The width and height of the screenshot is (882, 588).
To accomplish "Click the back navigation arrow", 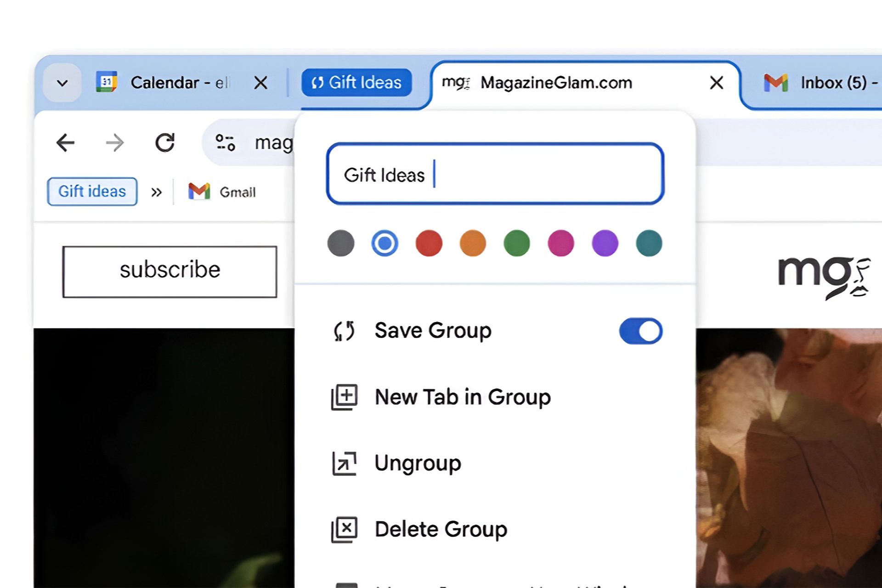I will pos(65,142).
